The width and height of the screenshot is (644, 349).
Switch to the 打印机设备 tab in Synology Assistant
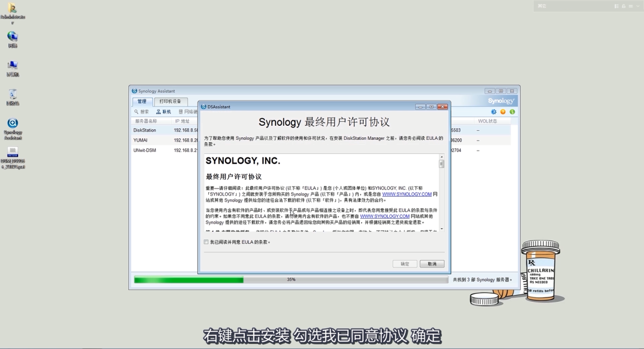(x=171, y=102)
